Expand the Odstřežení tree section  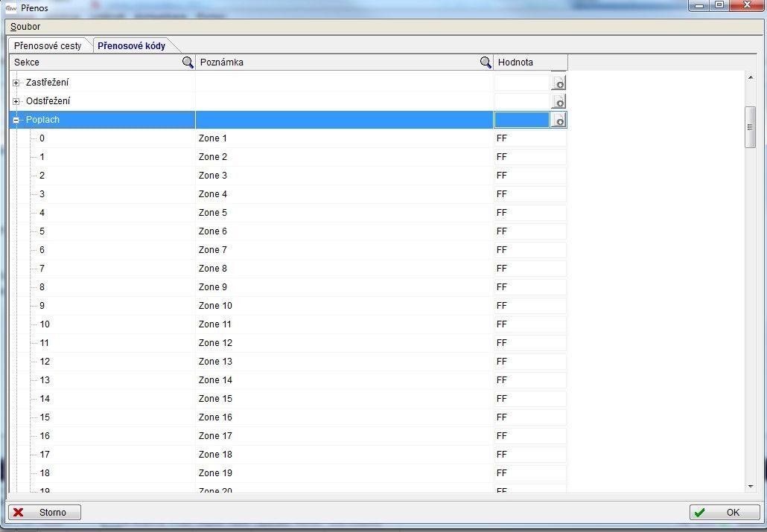(x=16, y=101)
